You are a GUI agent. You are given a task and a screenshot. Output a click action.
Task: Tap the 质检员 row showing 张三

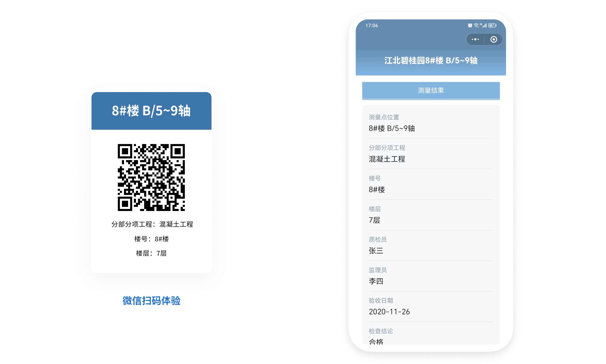point(431,245)
